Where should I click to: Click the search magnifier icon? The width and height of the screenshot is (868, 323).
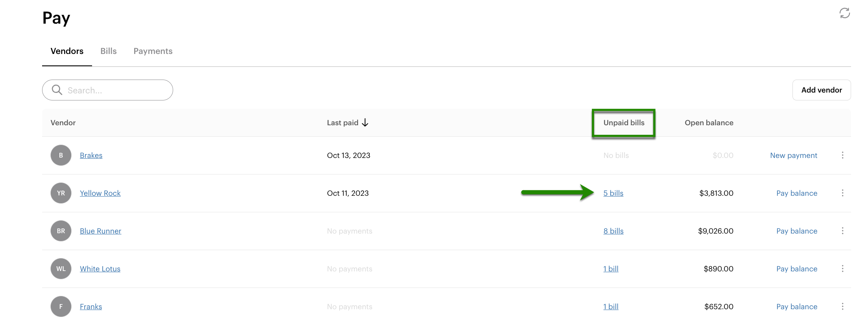point(57,90)
